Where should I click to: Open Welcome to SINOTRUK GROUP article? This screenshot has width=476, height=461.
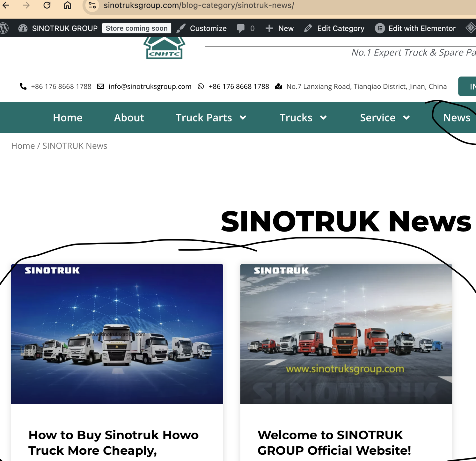click(x=334, y=443)
